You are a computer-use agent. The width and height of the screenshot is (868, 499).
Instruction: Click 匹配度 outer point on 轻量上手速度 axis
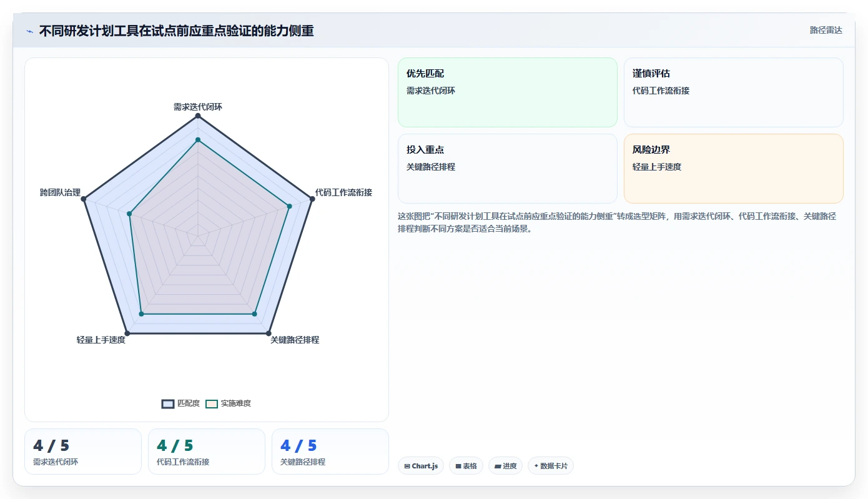click(127, 333)
